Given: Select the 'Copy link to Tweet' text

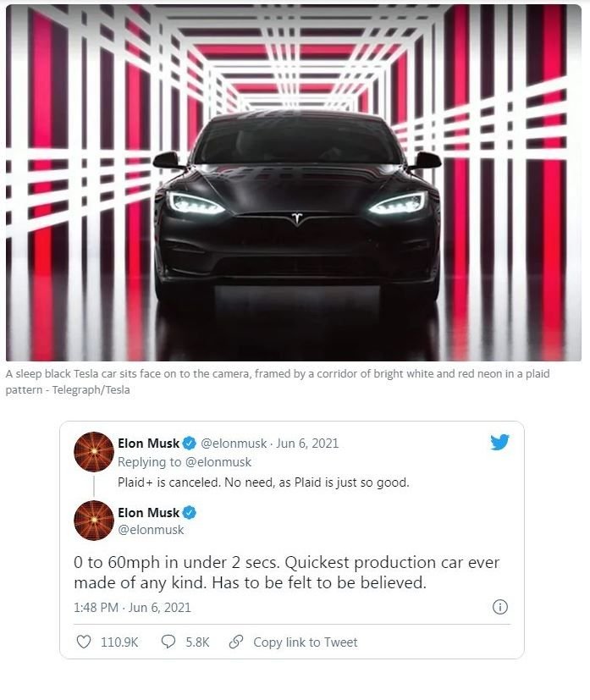Looking at the screenshot, I should [305, 642].
